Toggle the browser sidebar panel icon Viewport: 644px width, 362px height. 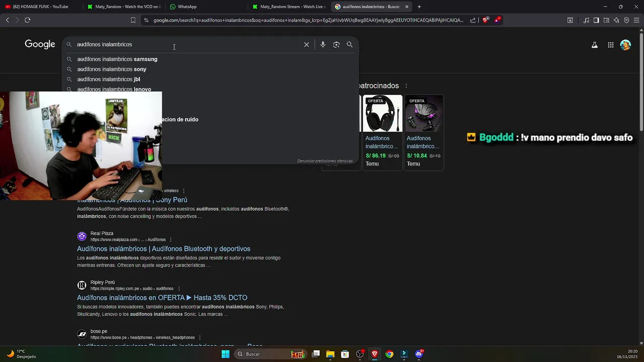(596, 20)
